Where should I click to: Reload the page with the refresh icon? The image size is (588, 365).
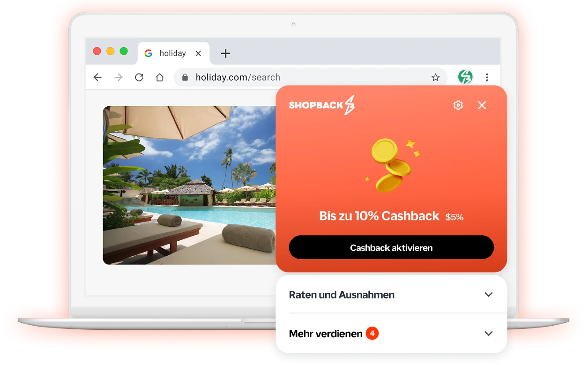(139, 77)
